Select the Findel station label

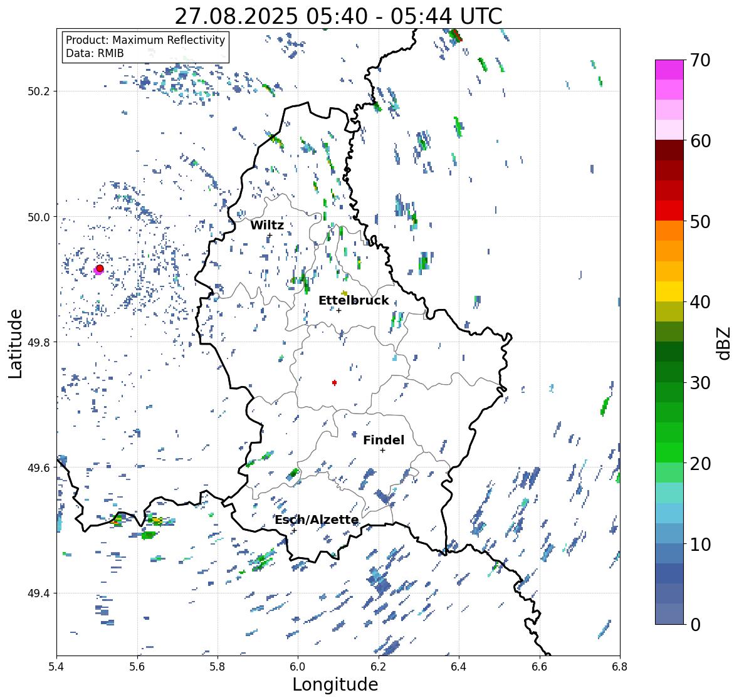click(x=384, y=440)
